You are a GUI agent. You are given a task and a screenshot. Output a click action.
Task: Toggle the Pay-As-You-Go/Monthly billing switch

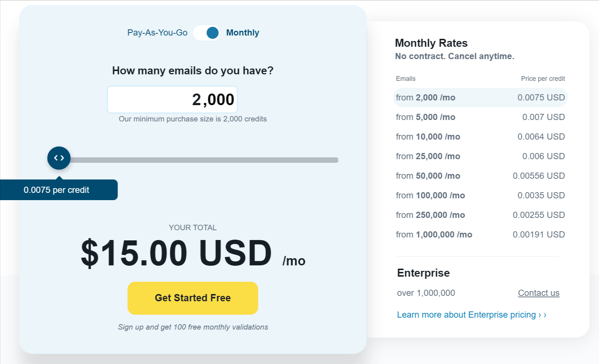tap(207, 33)
